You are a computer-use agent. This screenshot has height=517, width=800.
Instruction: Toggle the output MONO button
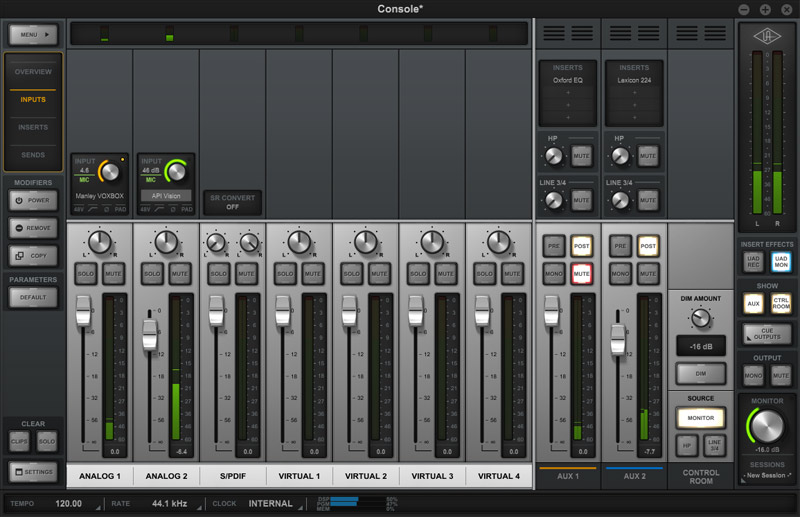pos(754,376)
